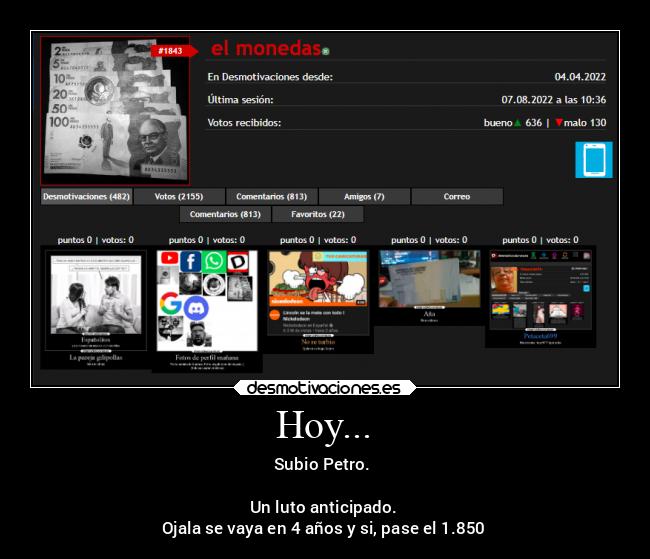Screen dimensions: 650x559
Task: Click the desmotivaciones.es logo
Action: pos(324,388)
